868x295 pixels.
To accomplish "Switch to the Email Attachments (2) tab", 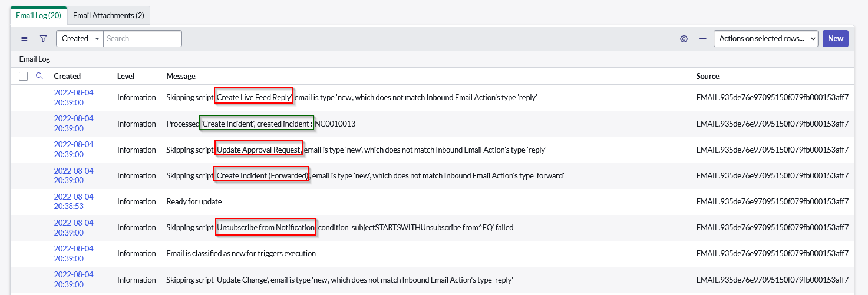I will tap(108, 15).
